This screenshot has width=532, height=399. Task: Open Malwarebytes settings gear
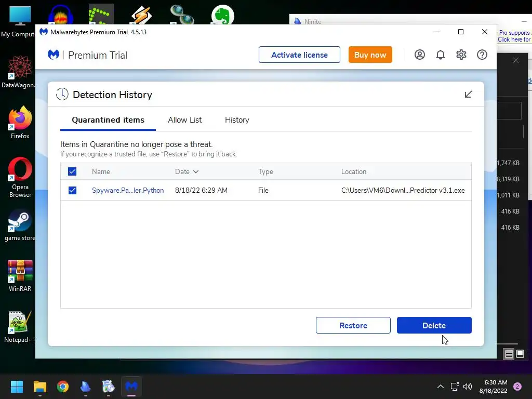(461, 55)
